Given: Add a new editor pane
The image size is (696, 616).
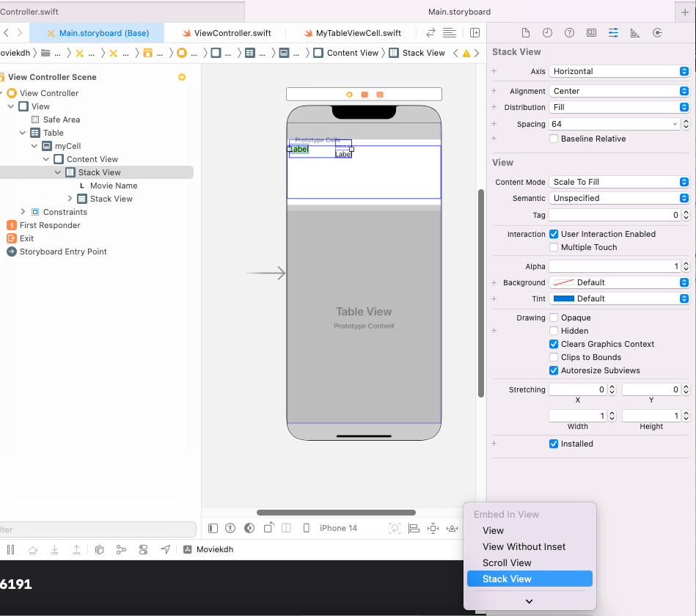Looking at the screenshot, I should tap(475, 33).
